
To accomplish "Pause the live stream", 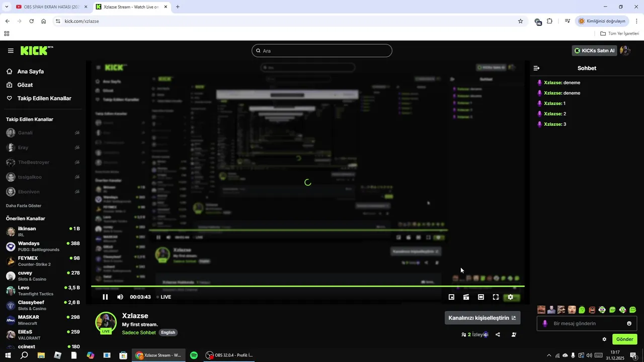I will 105,297.
